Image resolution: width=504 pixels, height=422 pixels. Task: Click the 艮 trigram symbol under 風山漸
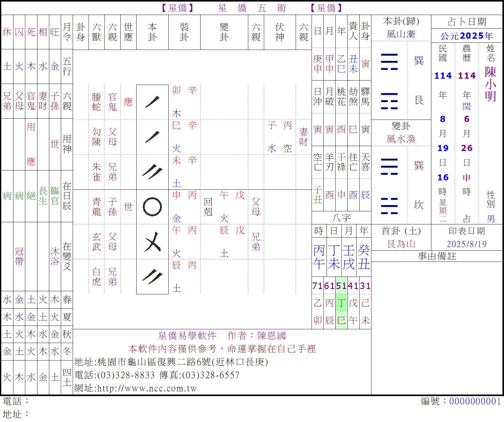point(389,101)
